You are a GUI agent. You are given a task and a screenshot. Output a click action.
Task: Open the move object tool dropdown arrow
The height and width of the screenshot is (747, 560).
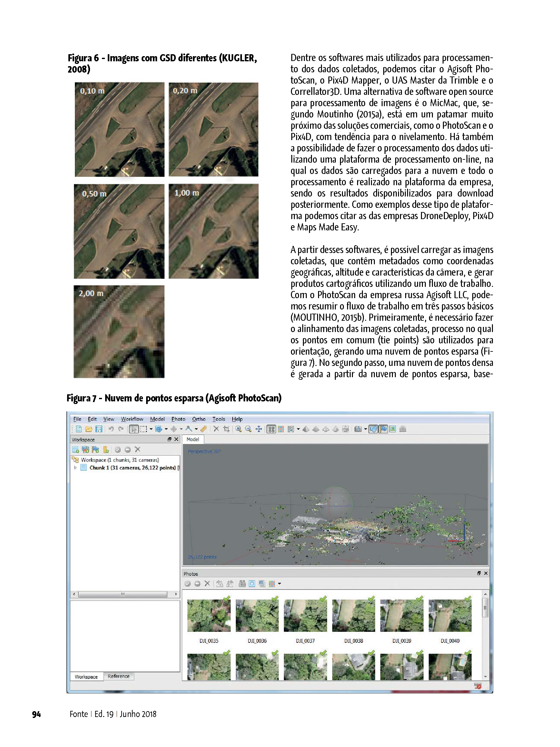(x=181, y=429)
